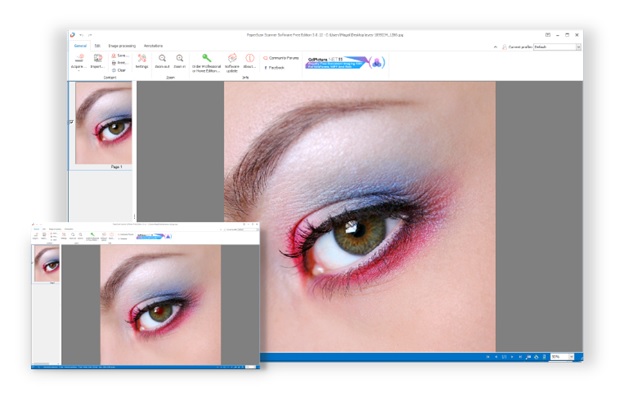Open the About info icon
The width and height of the screenshot is (624, 401).
tap(250, 60)
